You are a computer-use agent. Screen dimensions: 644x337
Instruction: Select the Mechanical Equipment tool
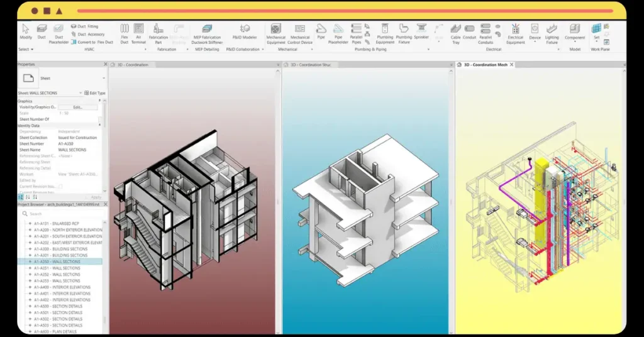click(276, 34)
